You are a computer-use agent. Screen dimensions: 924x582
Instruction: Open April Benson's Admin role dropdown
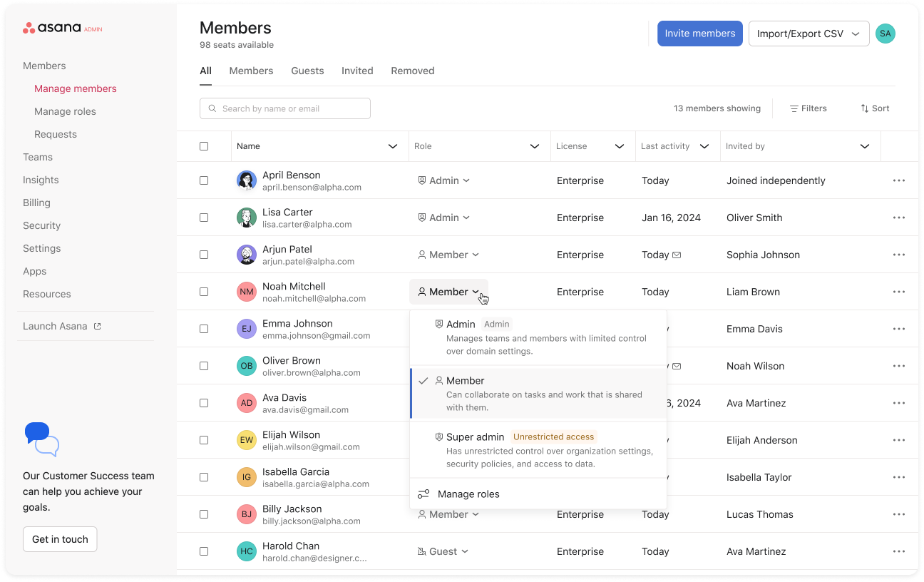tap(443, 180)
